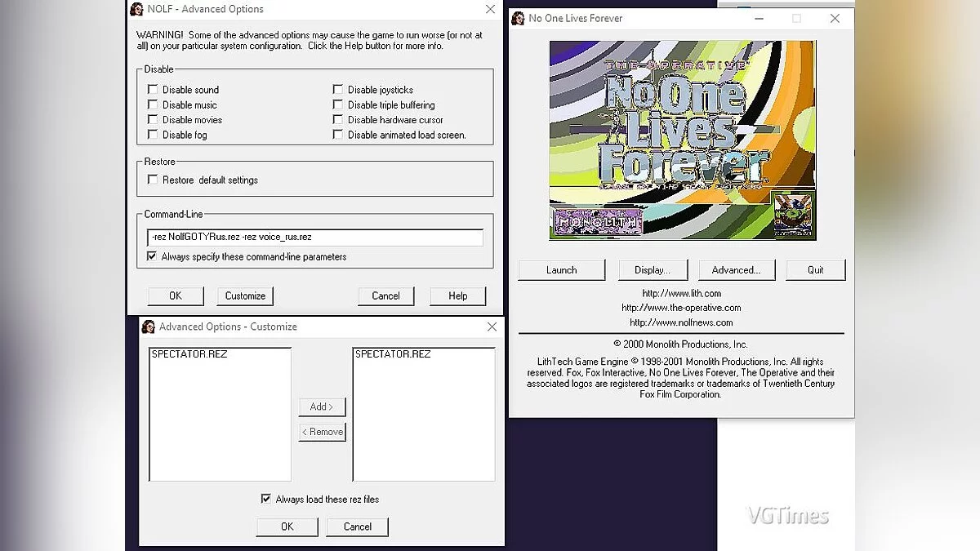
Task: Open Help in Advanced Options
Action: click(457, 295)
